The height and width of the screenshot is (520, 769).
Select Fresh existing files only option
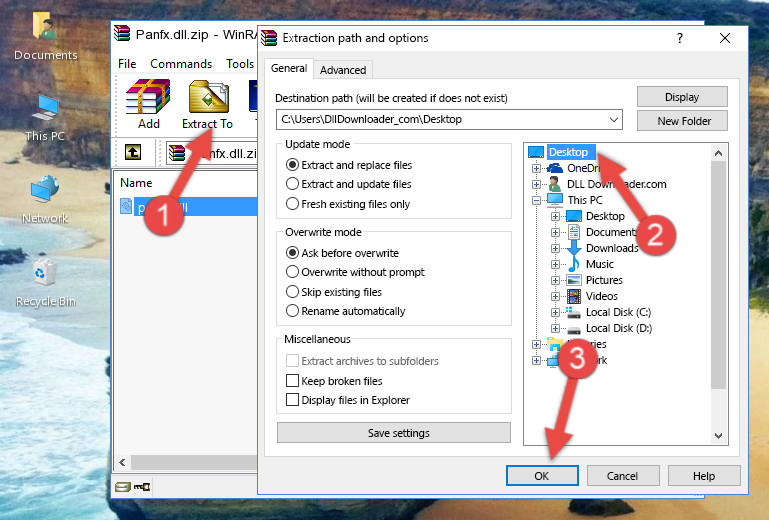pyautogui.click(x=292, y=204)
